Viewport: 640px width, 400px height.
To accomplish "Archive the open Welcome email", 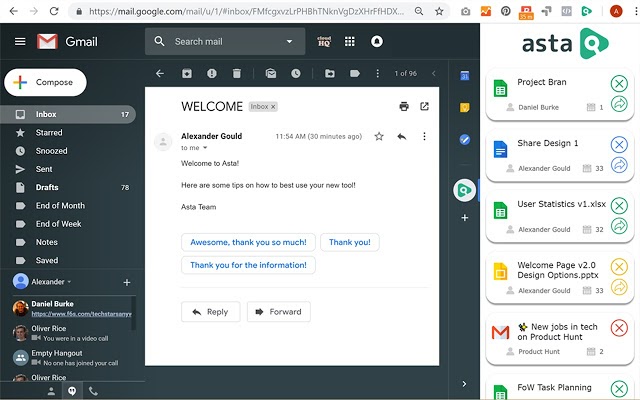I will [x=187, y=74].
